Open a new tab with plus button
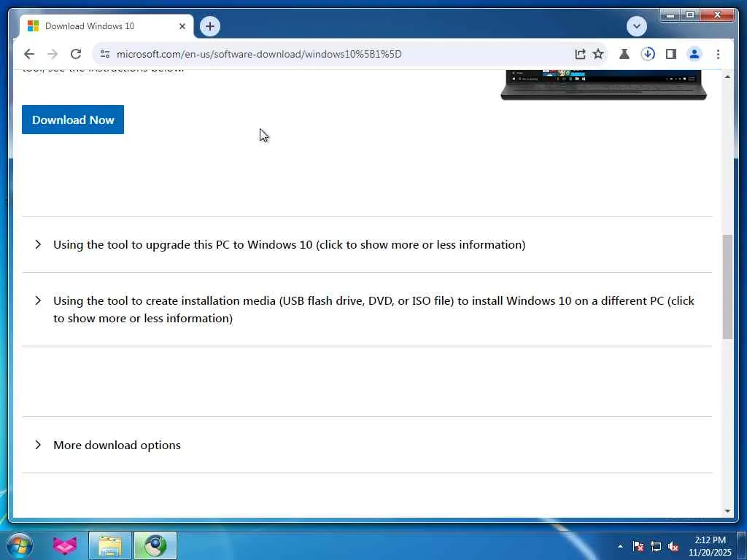The image size is (747, 560). pos(210,26)
